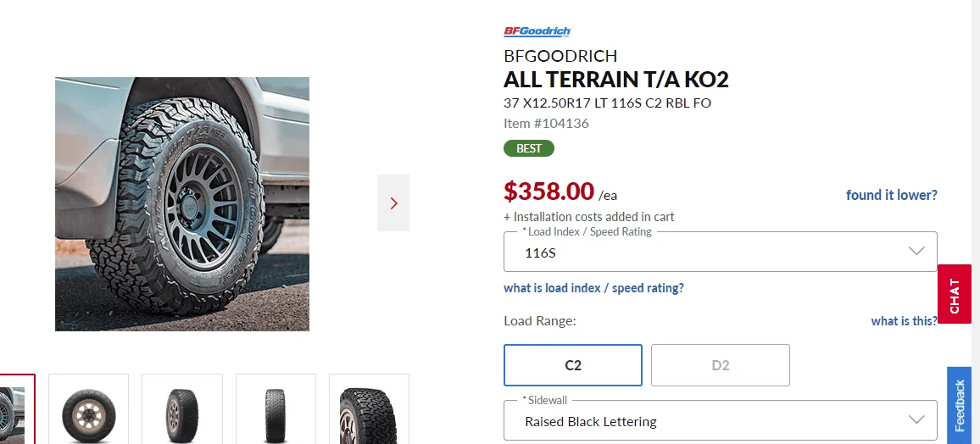Image resolution: width=980 pixels, height=444 pixels.
Task: Click the $358.00 price text
Action: (548, 191)
